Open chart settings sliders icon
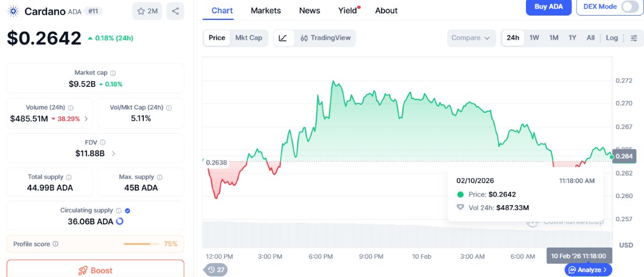 click(634, 38)
